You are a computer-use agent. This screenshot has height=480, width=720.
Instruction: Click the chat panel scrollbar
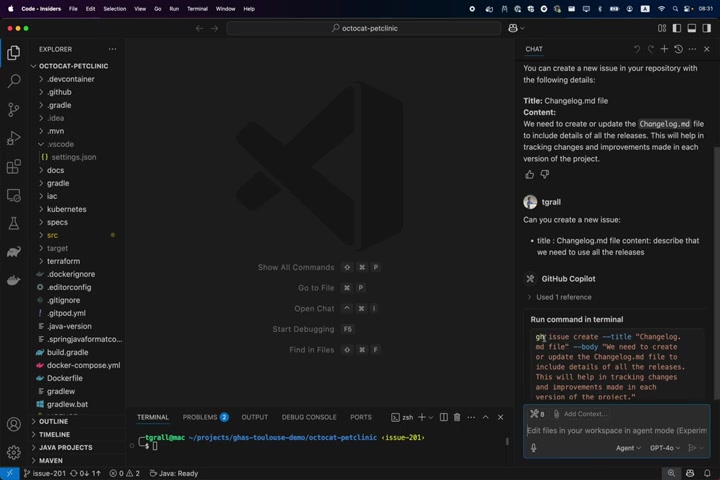[716, 273]
